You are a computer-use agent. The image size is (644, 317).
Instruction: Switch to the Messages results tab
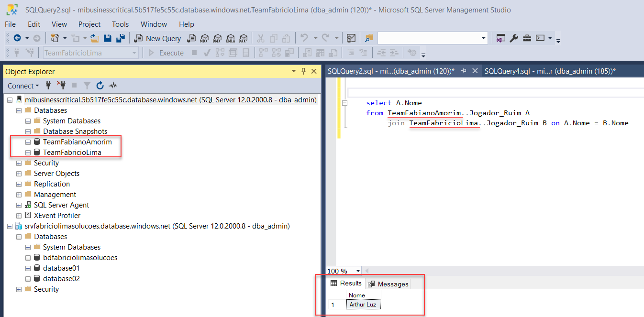388,284
